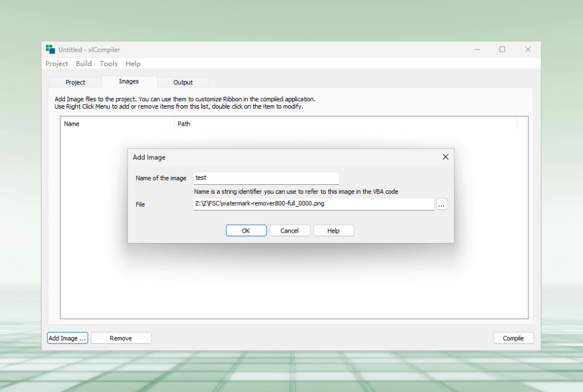Close the Add Image dialog with its X
583x392 pixels.
(446, 157)
